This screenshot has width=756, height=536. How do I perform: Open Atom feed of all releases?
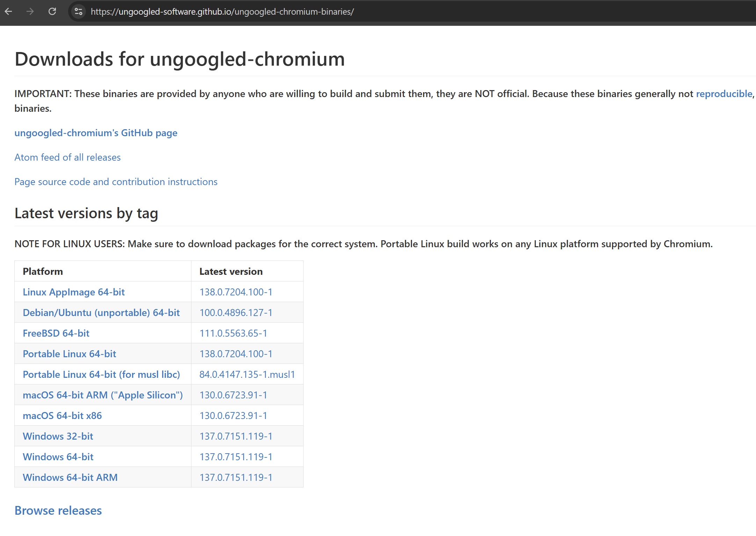(x=67, y=157)
